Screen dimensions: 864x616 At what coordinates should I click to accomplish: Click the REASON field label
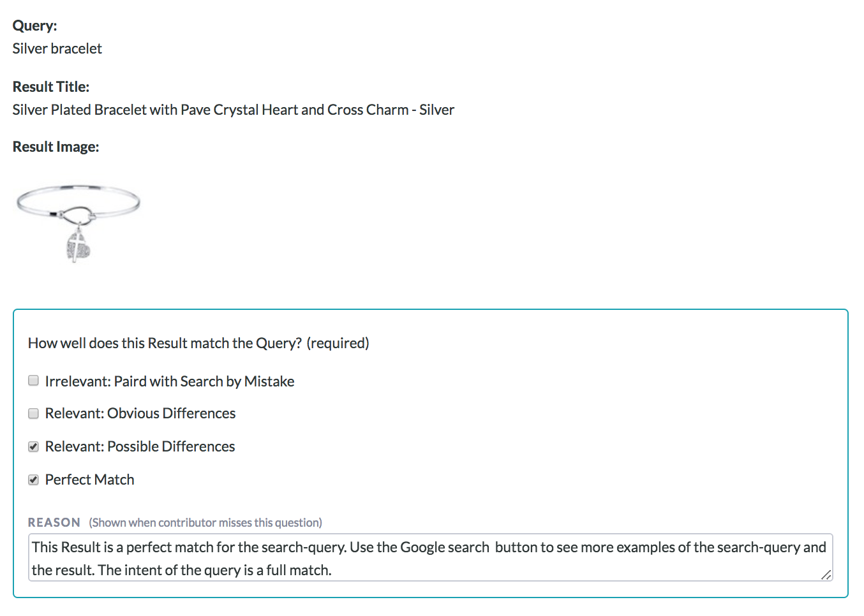pyautogui.click(x=54, y=522)
